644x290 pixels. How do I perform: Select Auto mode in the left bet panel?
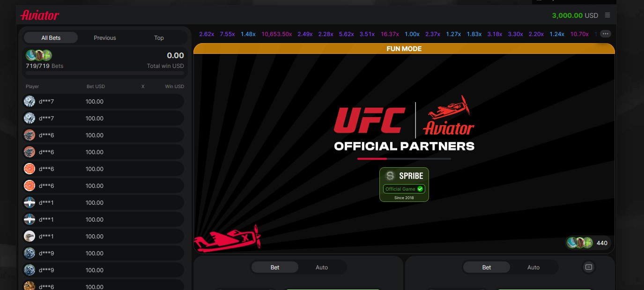(x=322, y=268)
